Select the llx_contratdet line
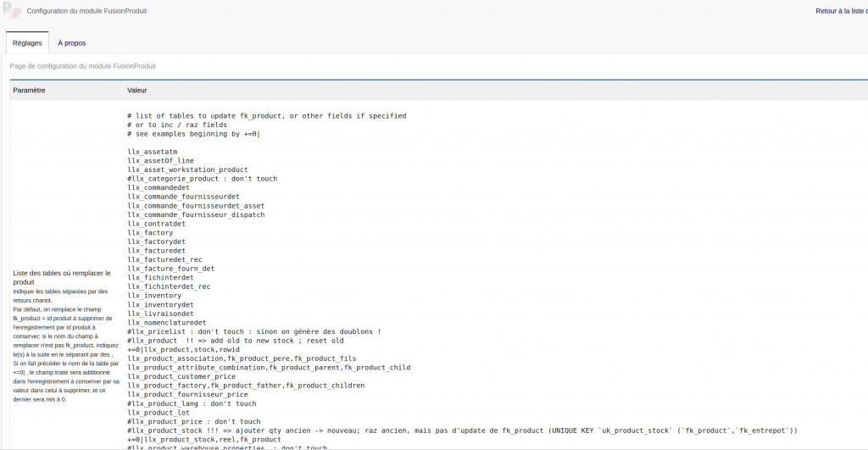This screenshot has width=868, height=450. point(156,224)
